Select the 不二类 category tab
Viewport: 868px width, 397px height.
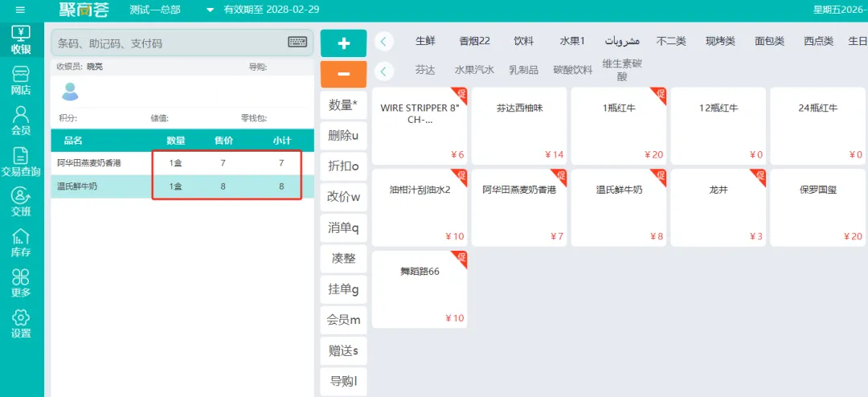click(x=671, y=41)
